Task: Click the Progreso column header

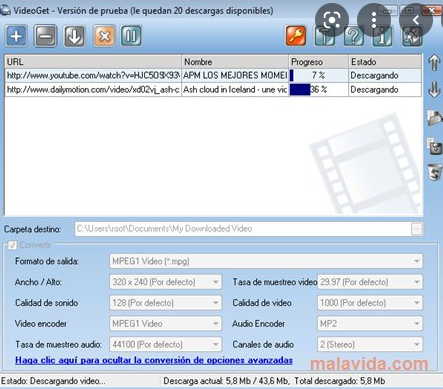Action: [x=318, y=62]
